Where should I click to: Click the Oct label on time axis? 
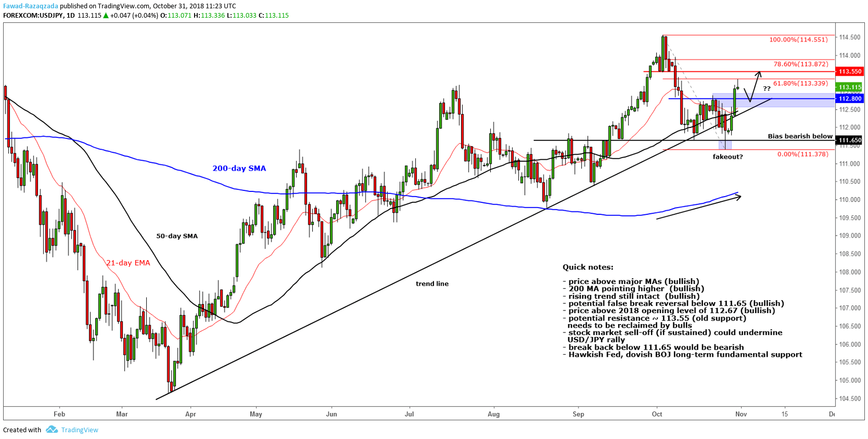click(657, 414)
